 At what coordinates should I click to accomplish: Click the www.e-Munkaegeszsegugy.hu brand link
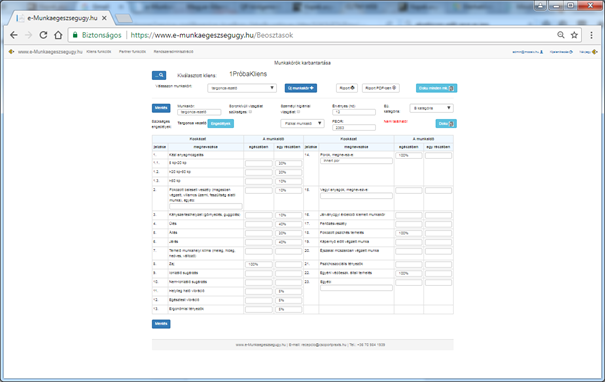50,52
